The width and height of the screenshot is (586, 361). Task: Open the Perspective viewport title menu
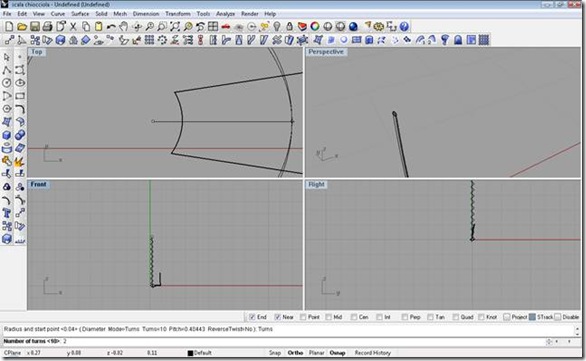coord(326,52)
